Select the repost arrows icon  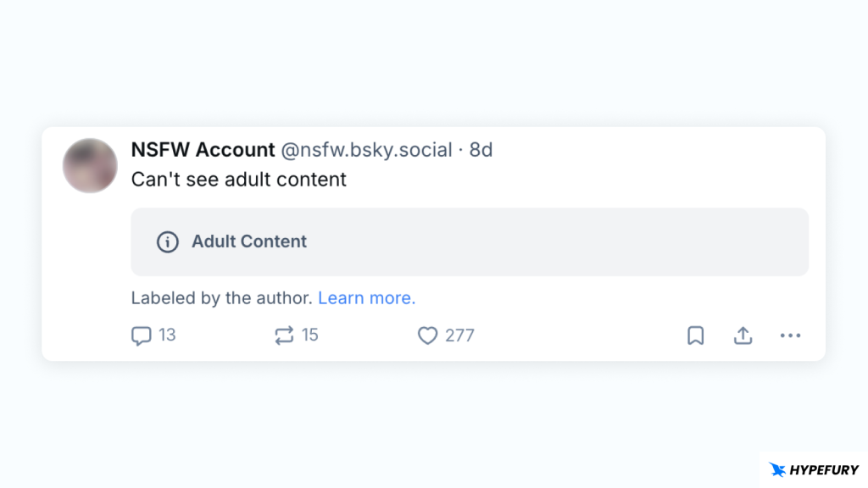point(286,335)
